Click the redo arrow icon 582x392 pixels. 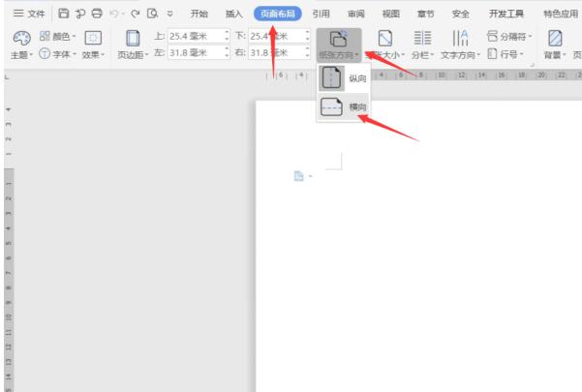[x=136, y=15]
